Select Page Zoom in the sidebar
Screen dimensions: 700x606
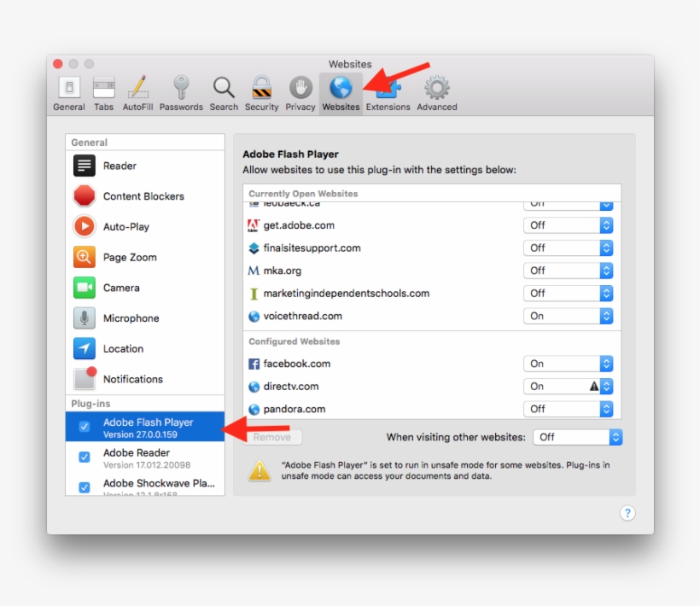[x=145, y=257]
